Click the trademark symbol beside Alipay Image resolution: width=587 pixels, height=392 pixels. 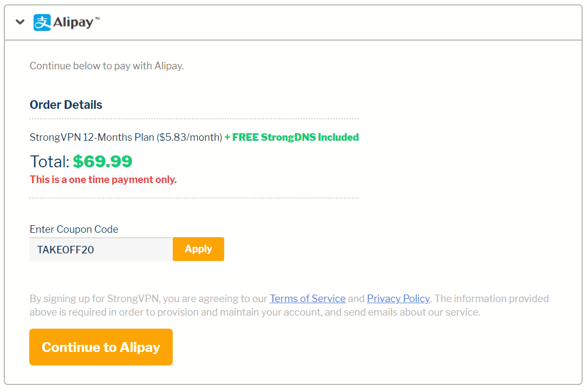pyautogui.click(x=97, y=18)
